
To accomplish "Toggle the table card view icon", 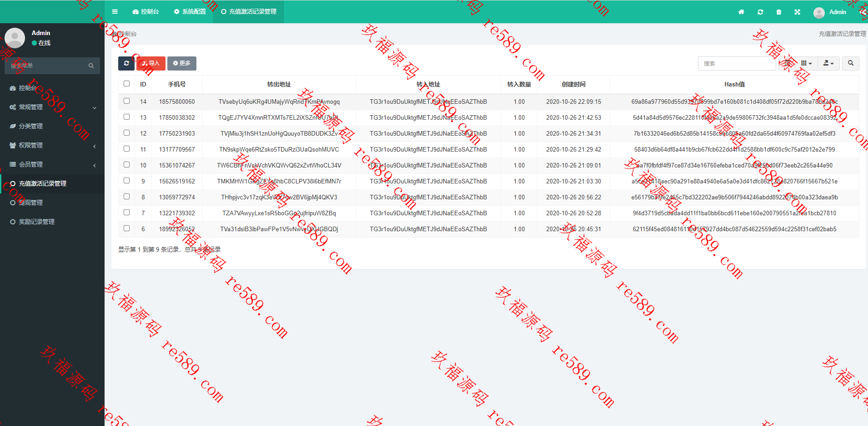I will tap(788, 63).
